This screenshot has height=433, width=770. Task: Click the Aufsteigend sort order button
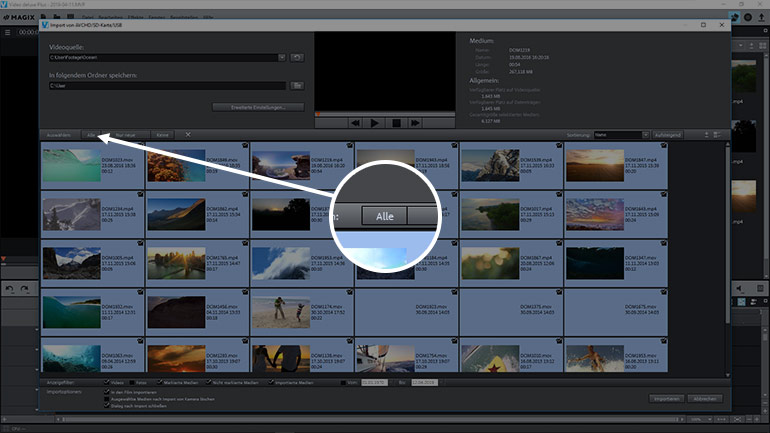tap(667, 135)
